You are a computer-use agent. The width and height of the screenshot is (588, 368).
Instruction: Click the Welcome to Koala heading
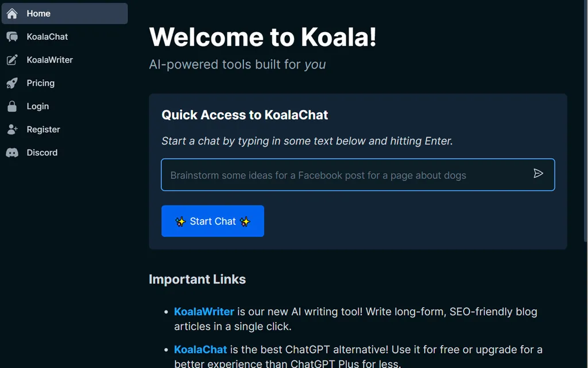click(x=262, y=37)
